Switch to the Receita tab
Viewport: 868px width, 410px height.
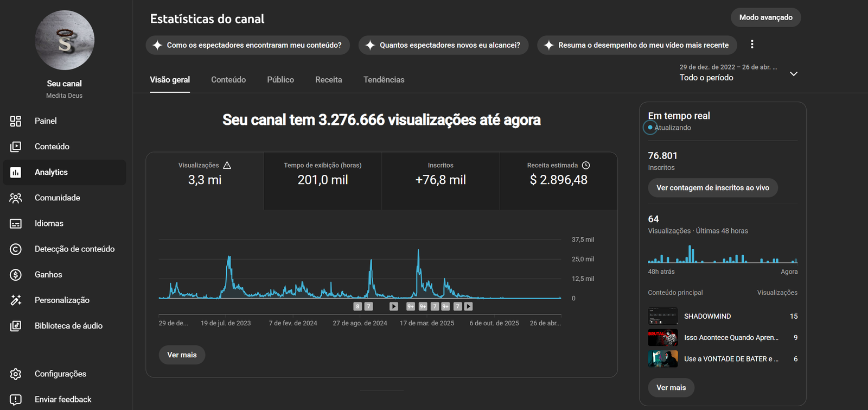pyautogui.click(x=329, y=80)
